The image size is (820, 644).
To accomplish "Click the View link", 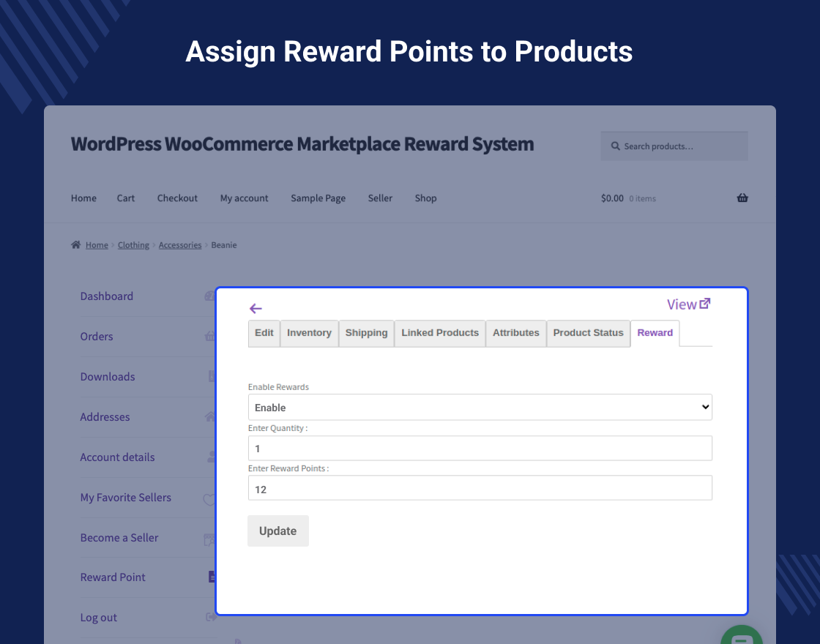I will point(682,304).
